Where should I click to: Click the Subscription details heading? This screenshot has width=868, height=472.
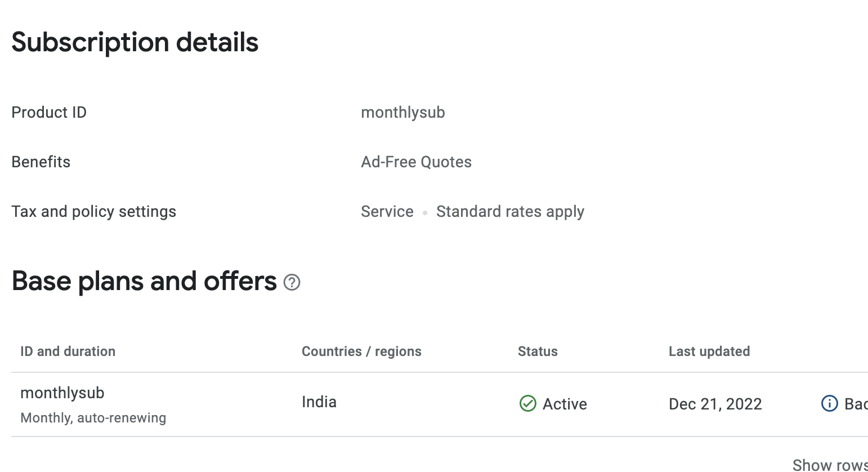click(x=135, y=43)
